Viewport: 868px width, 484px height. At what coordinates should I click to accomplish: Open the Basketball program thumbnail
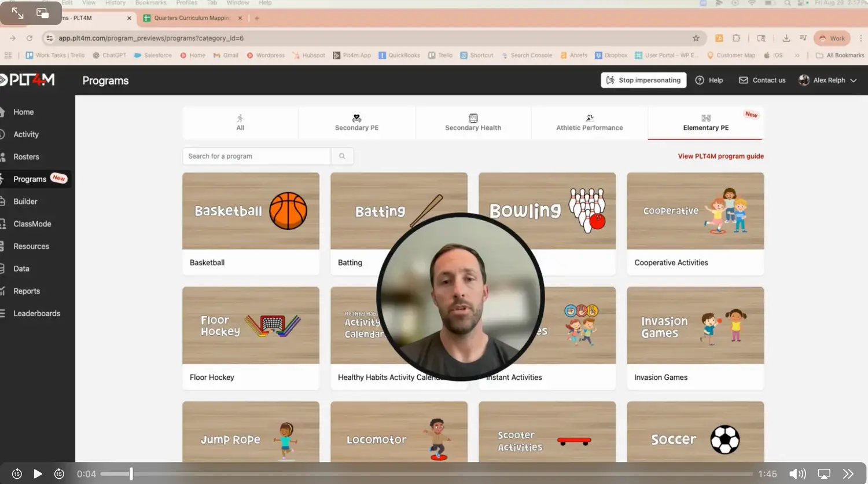tap(251, 211)
